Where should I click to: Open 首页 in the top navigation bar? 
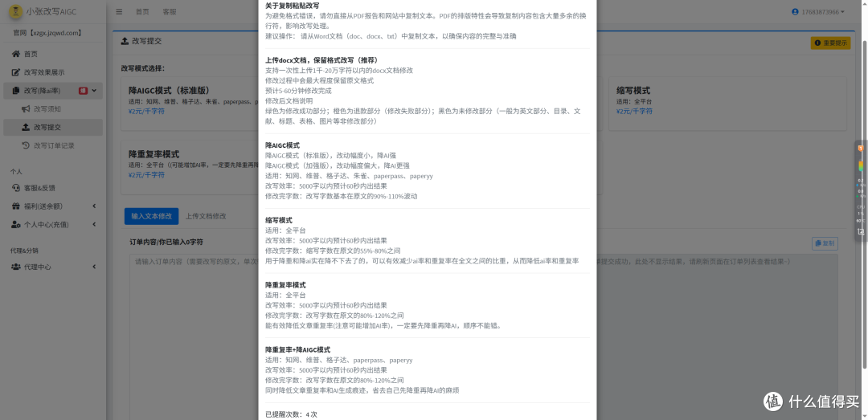point(142,11)
